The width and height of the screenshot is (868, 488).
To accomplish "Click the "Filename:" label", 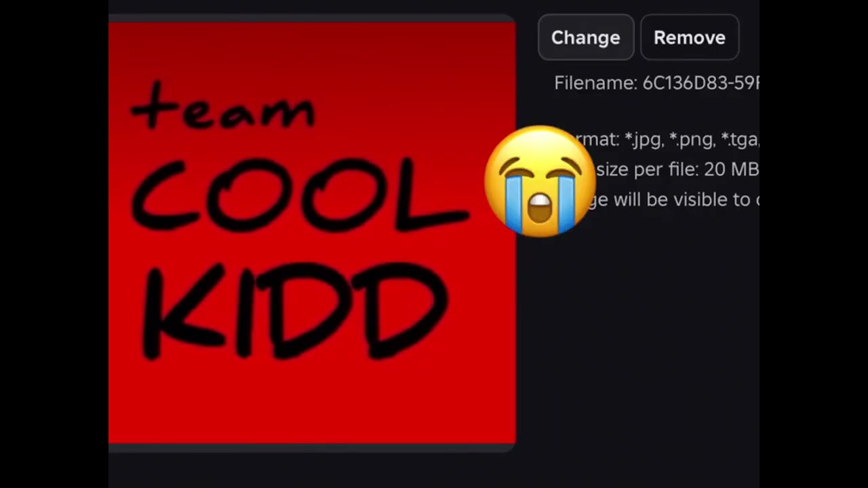I will point(595,83).
